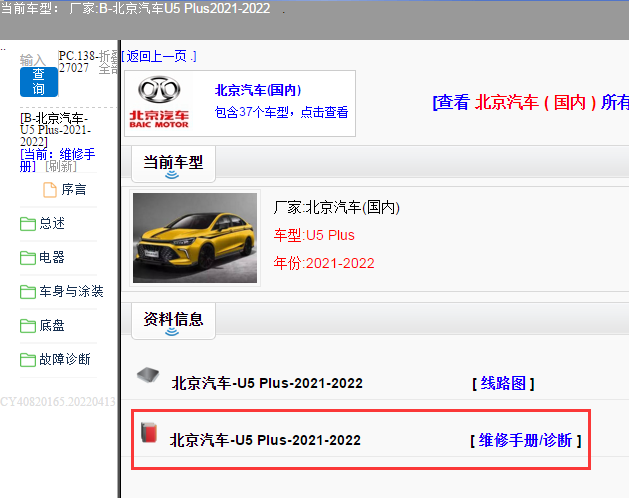Screen dimensions: 629x498
Task: Expand the 总述 folder
Action: coord(52,223)
